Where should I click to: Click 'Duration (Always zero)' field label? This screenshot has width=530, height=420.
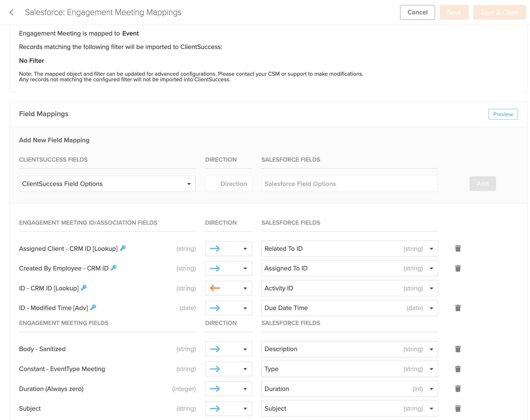coord(51,389)
